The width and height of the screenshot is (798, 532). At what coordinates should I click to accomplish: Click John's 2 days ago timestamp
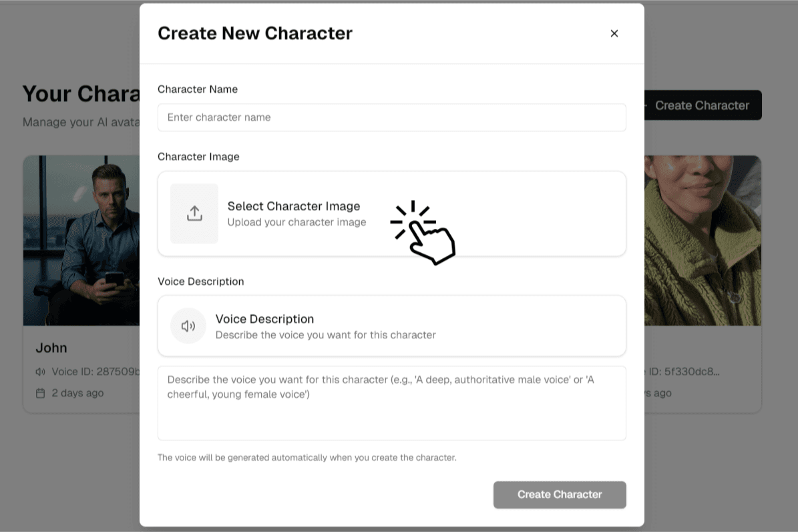(x=77, y=393)
